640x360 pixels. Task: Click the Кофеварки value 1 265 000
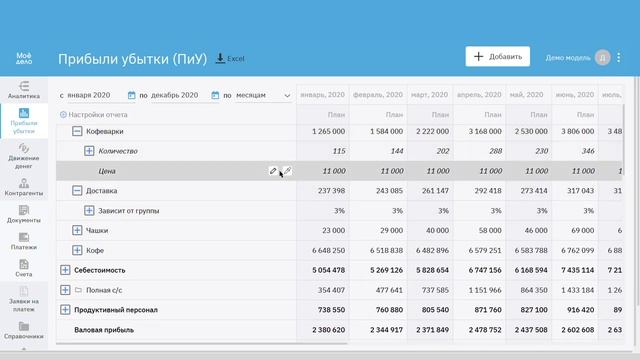point(328,131)
